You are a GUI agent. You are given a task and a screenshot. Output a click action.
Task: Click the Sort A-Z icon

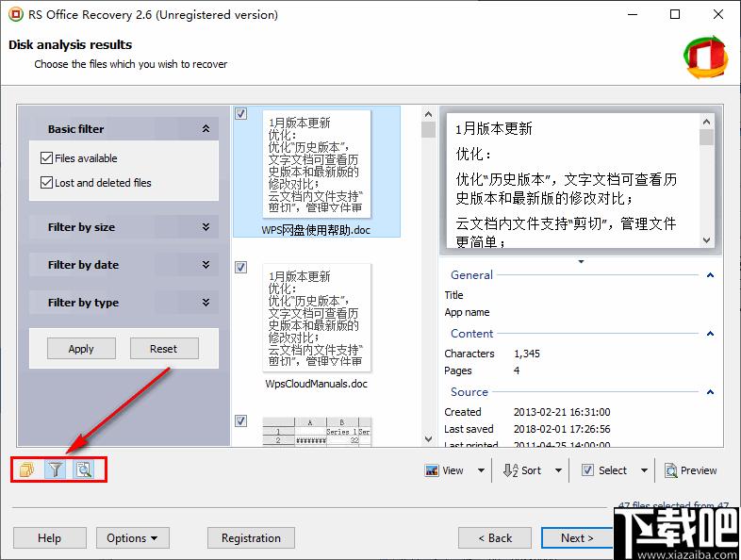click(x=510, y=470)
